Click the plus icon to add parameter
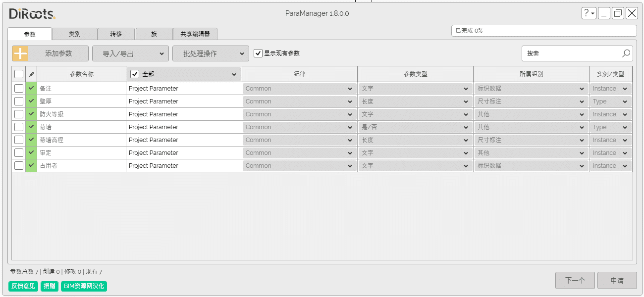644x297 pixels. 20,53
